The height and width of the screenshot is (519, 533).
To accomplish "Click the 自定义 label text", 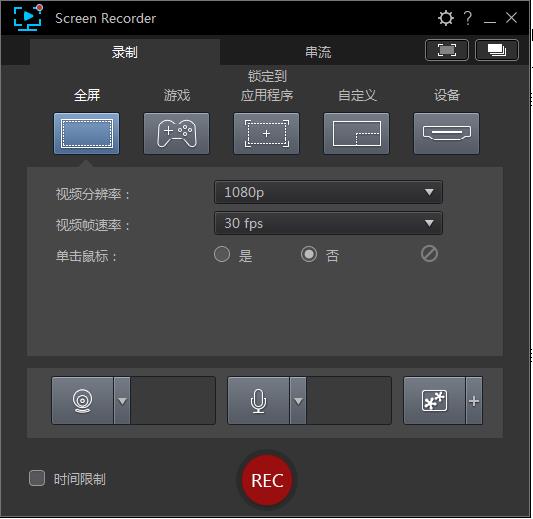I will click(357, 95).
